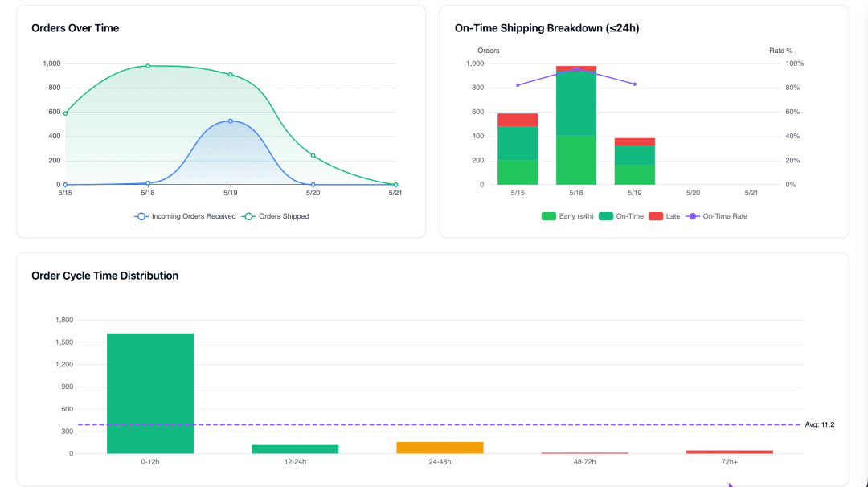The width and height of the screenshot is (868, 487).
Task: Click Orders Over Time heading
Action: [x=76, y=28]
